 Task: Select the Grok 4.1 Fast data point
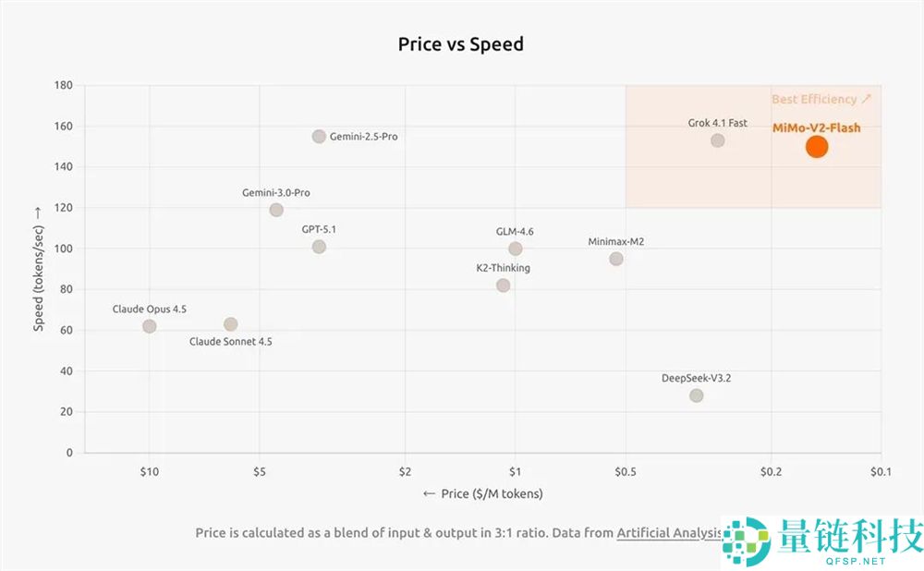[x=718, y=140]
